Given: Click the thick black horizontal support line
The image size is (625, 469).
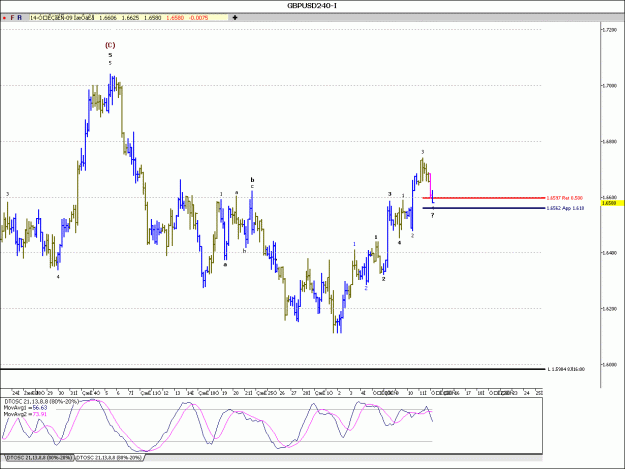Looking at the screenshot, I should (x=272, y=369).
